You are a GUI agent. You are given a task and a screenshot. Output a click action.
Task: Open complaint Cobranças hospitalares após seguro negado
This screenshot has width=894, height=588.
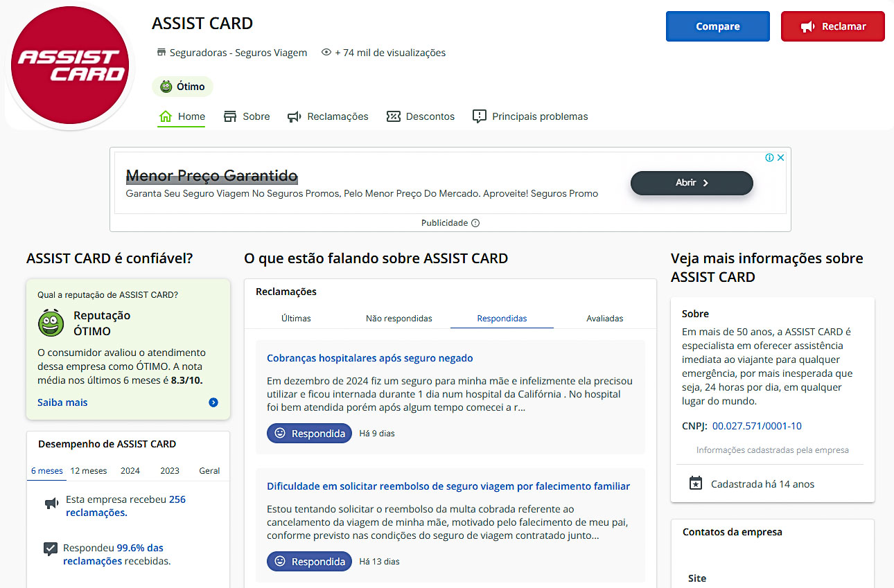370,358
